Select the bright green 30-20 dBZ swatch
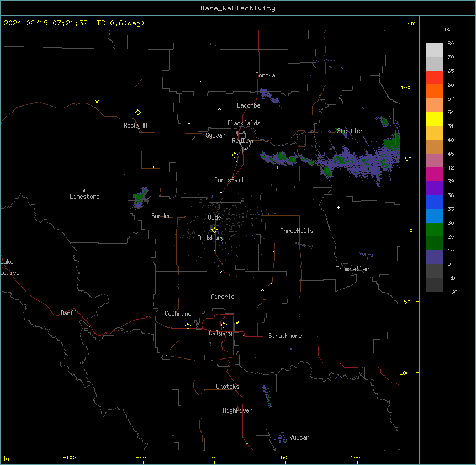The height and width of the screenshot is (465, 476). tap(434, 230)
